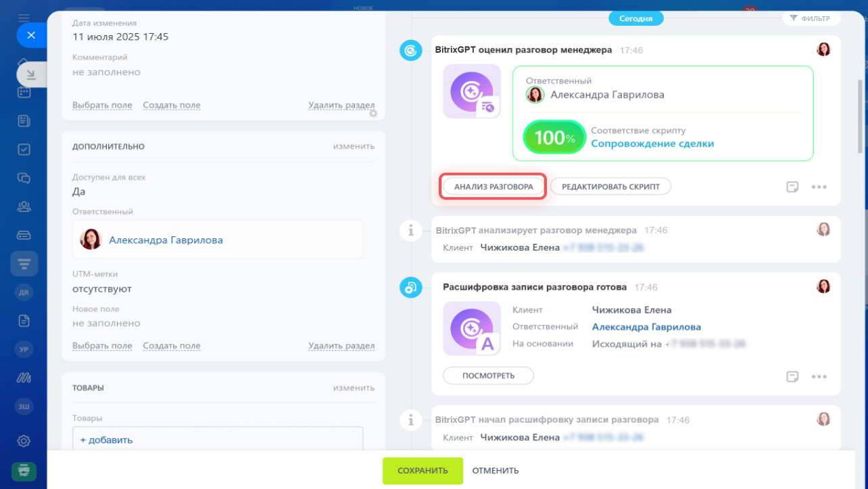The height and width of the screenshot is (489, 868).
Task: Click изменить in Дополнительно section
Action: click(354, 147)
